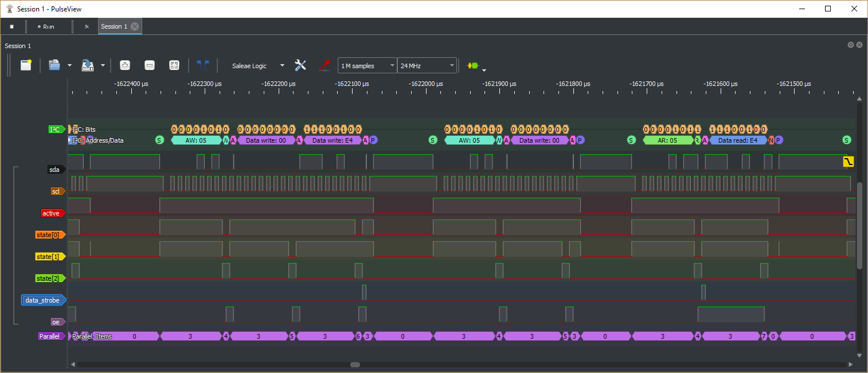
Task: Select the scl channel label
Action: click(58, 191)
